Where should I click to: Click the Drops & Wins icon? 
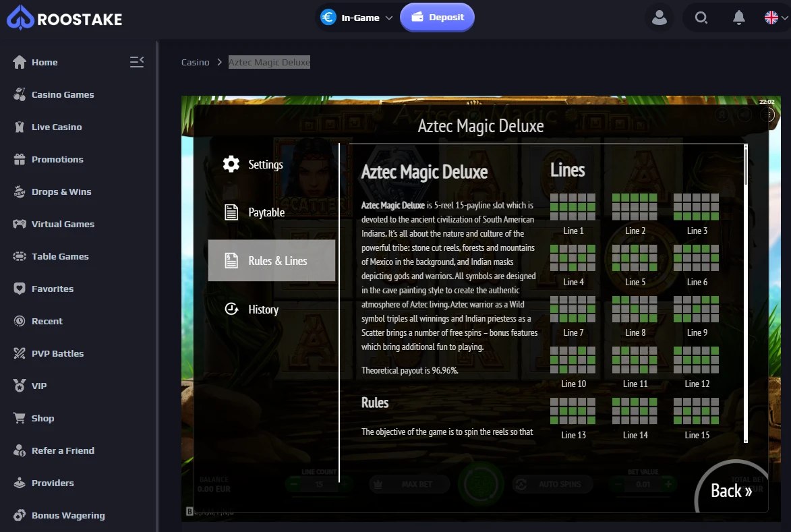[19, 191]
